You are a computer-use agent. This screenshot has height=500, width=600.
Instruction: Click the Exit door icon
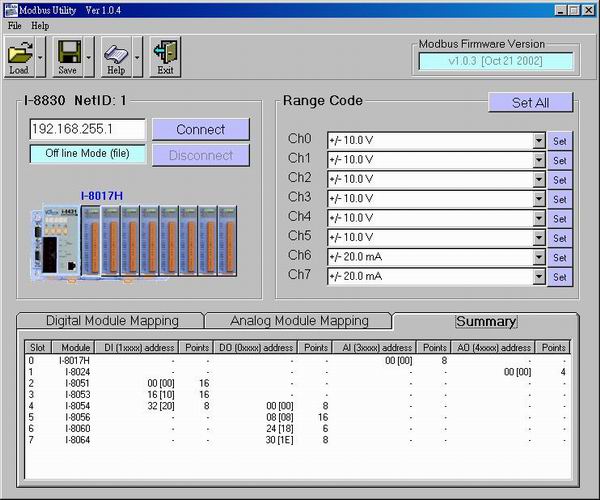165,57
